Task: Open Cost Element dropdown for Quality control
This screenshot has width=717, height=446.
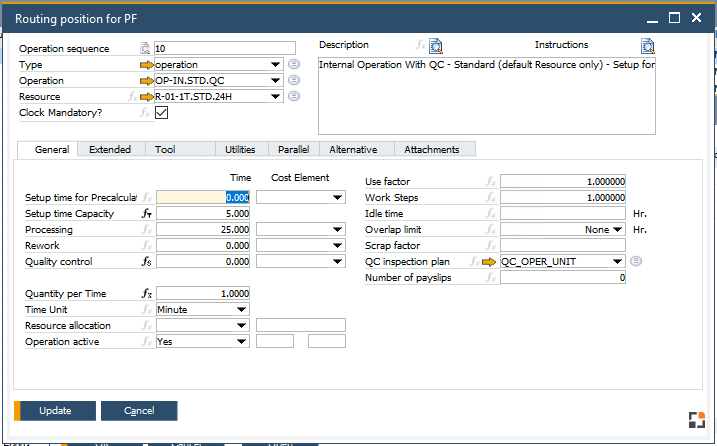Action: (337, 262)
